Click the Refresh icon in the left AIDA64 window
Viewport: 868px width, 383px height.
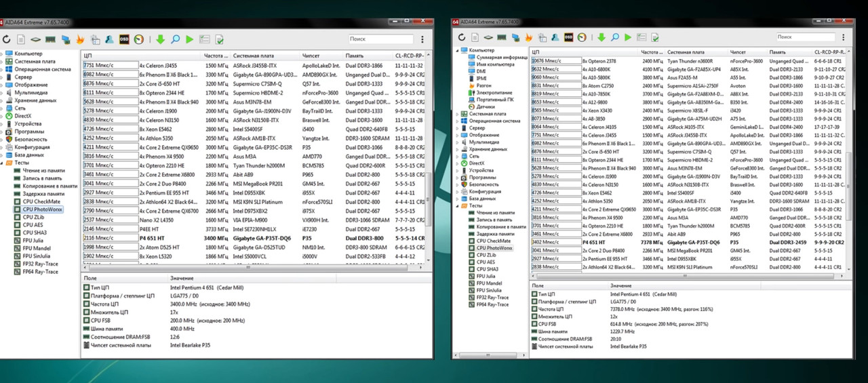point(6,39)
